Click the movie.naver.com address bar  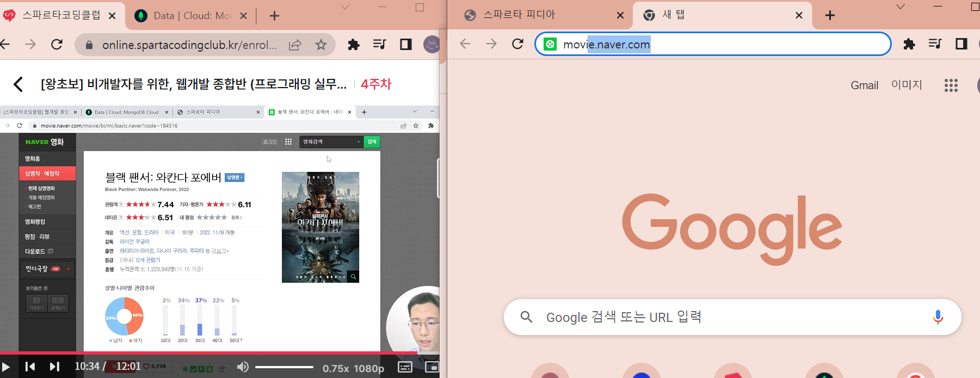pos(713,44)
